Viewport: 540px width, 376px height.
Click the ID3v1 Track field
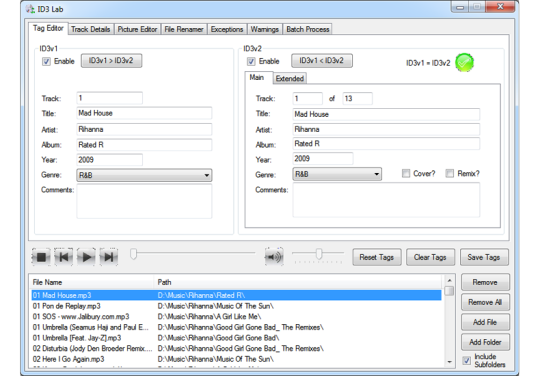[110, 98]
